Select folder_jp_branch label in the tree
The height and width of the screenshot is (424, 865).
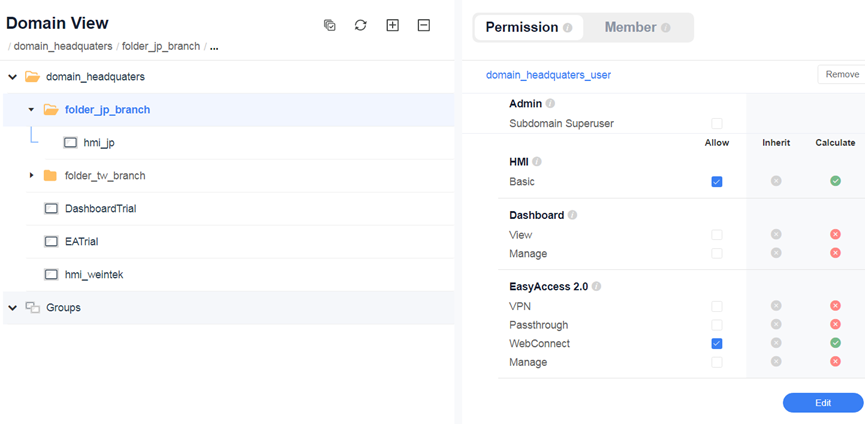108,110
